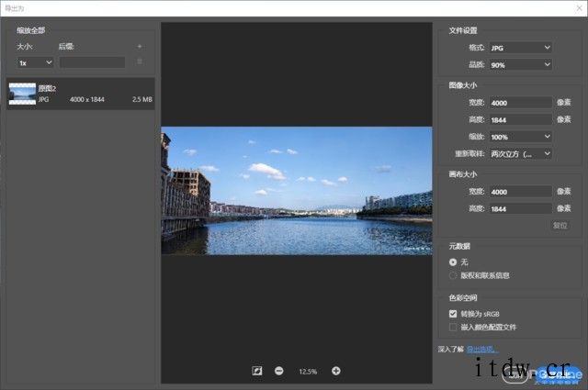Image resolution: width=588 pixels, height=390 pixels.
Task: Click the 2.5 MB file size text
Action: click(142, 99)
